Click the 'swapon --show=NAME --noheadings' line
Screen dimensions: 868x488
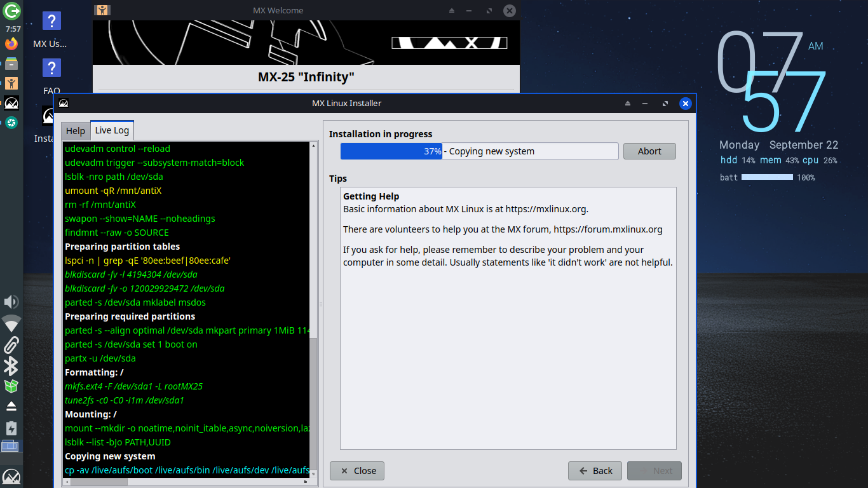click(140, 219)
